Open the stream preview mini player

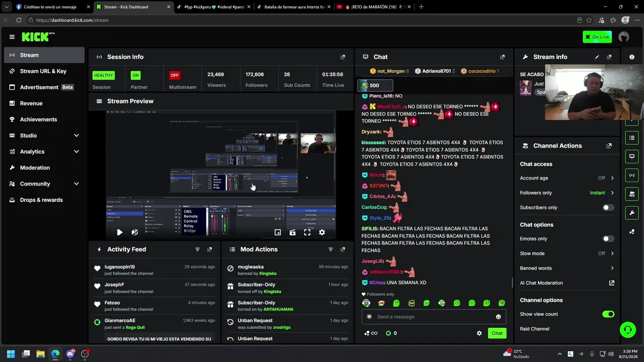pos(278,232)
